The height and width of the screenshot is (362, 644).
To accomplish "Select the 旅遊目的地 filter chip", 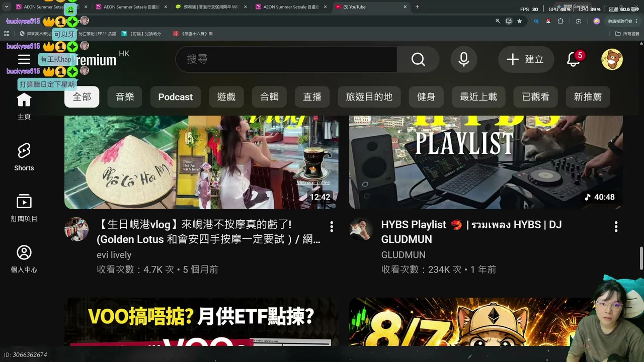I will coord(369,97).
